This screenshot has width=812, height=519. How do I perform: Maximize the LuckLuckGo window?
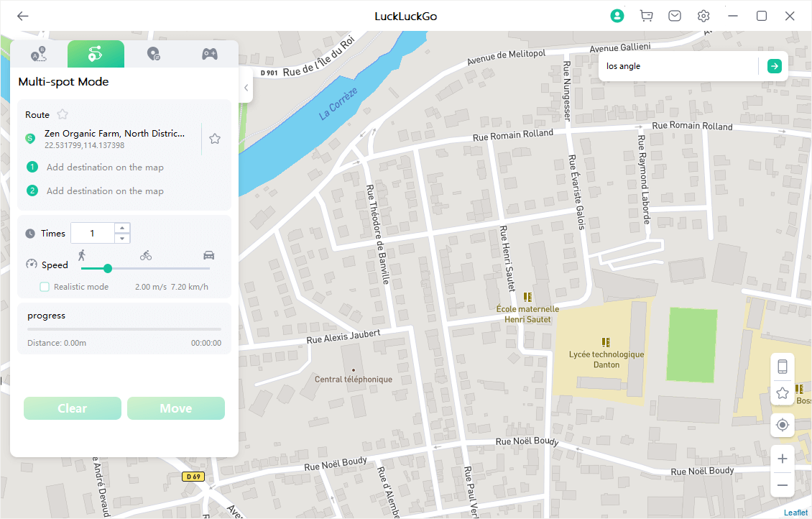click(761, 16)
